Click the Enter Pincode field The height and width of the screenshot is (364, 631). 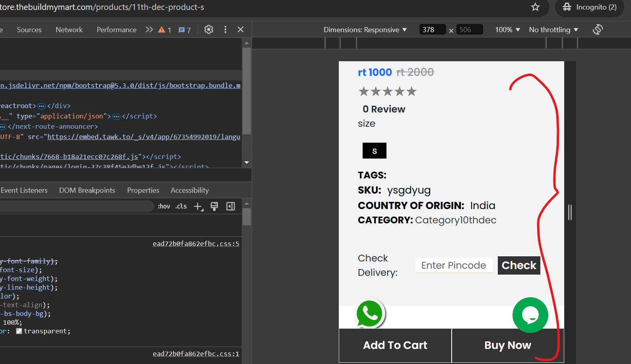tap(454, 265)
